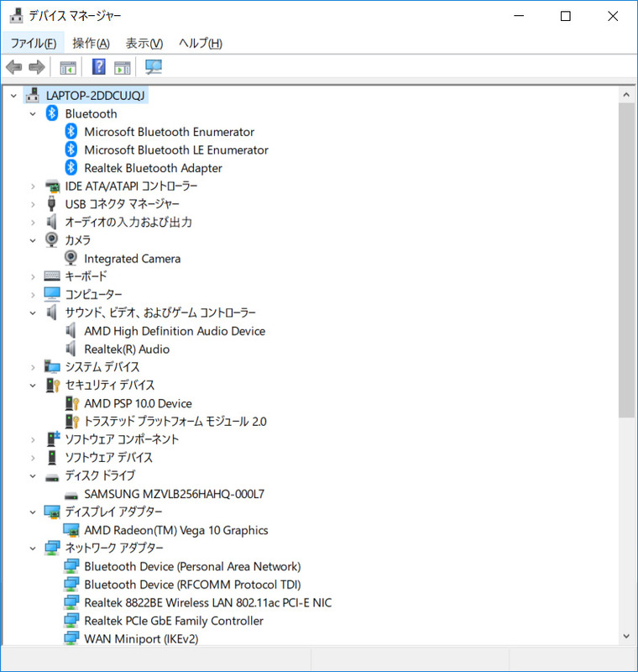Click the show/hide console tree toolbar icon
This screenshot has height=672, width=638.
tap(68, 67)
